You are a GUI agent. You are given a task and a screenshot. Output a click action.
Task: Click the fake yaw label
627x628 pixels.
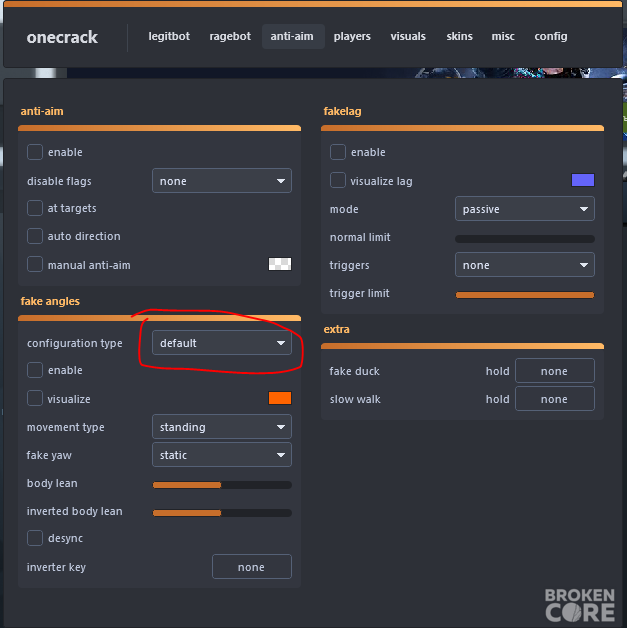49,455
